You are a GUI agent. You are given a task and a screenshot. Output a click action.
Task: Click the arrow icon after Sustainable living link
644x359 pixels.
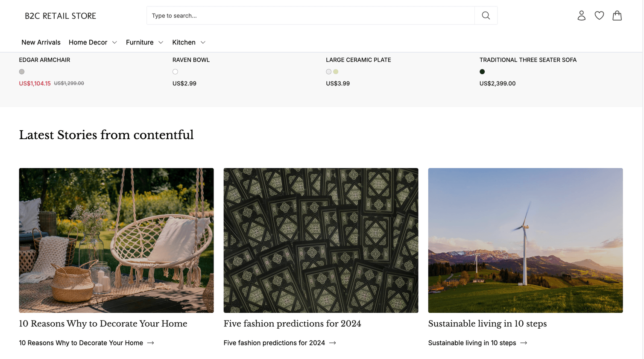point(524,343)
